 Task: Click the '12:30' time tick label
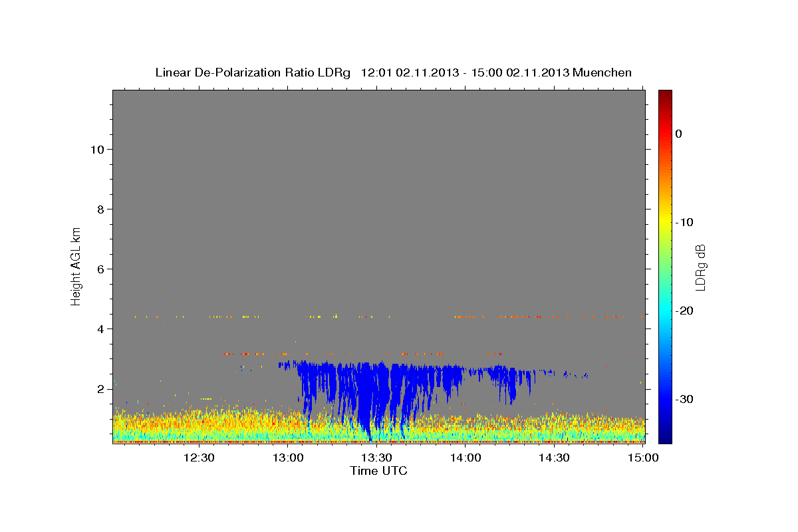[198, 458]
